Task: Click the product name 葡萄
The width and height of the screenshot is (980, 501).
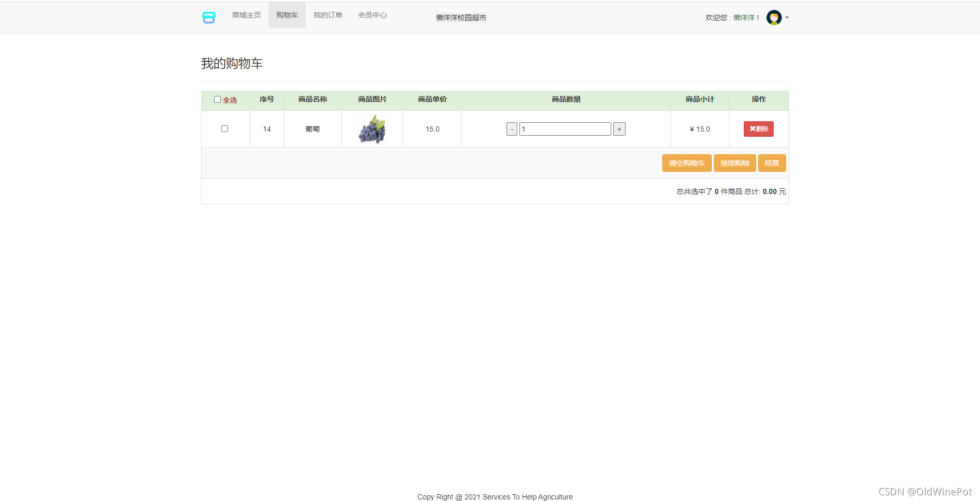Action: [x=313, y=129]
